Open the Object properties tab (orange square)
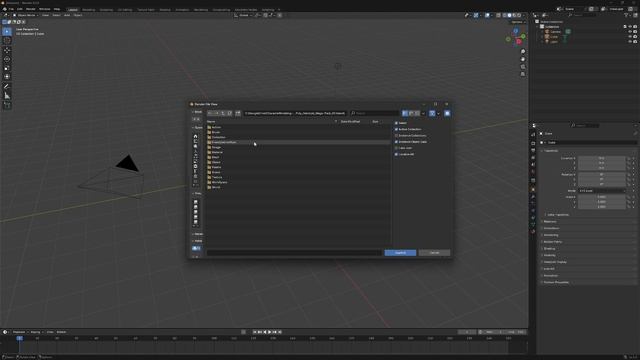The height and width of the screenshot is (360, 640). [x=533, y=189]
